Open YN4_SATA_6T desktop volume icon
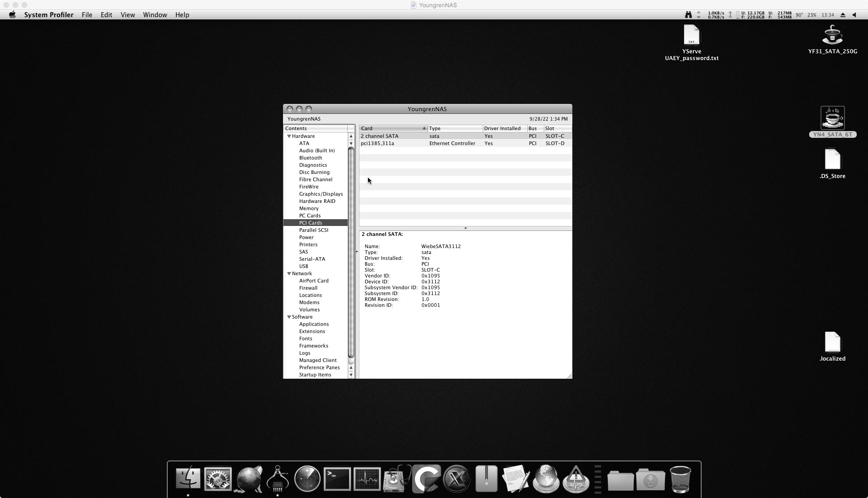868x498 pixels. (x=832, y=118)
